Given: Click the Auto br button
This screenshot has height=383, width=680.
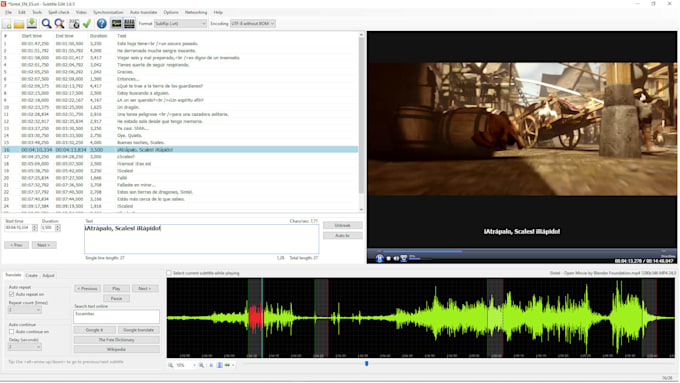Looking at the screenshot, I should pos(342,236).
